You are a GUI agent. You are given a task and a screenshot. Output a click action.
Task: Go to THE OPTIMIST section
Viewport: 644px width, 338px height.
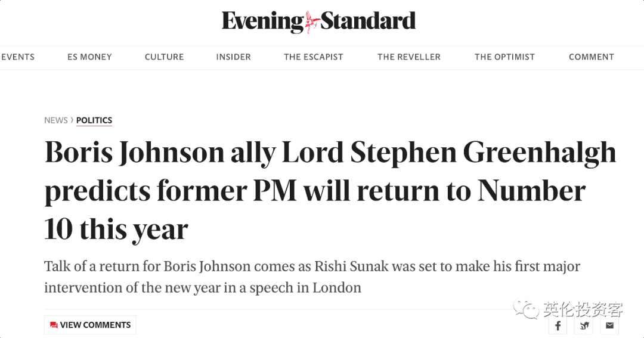[x=505, y=57]
